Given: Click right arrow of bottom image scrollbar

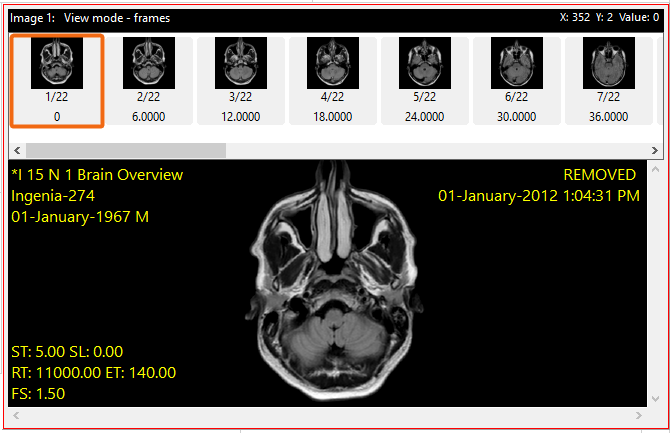Looking at the screenshot, I should [x=639, y=415].
